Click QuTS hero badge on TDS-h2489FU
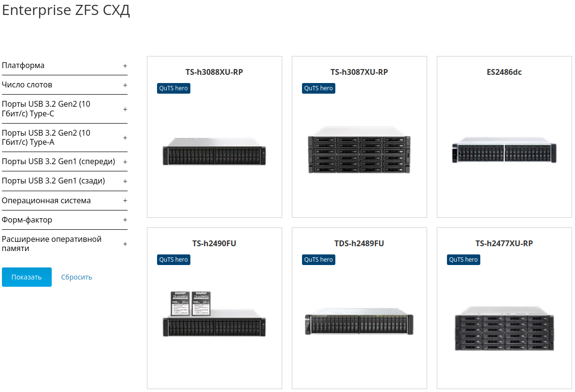575x392 pixels. [318, 260]
